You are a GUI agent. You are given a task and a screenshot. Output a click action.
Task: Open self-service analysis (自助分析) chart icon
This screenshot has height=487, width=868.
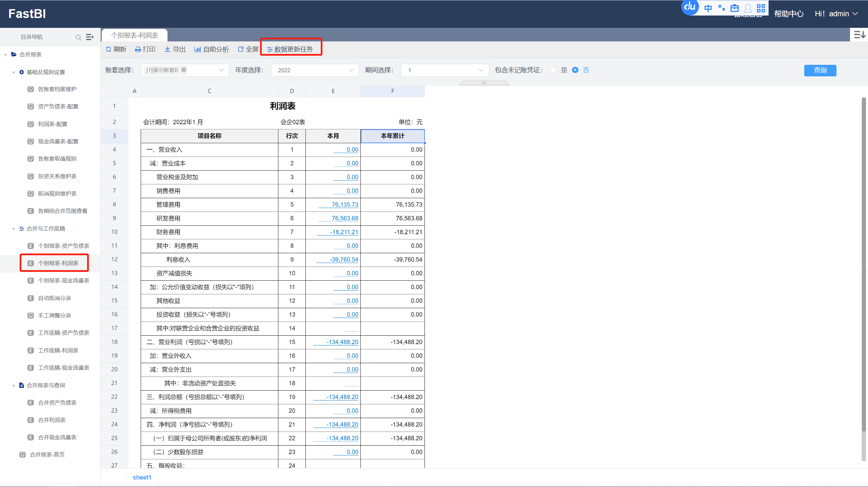pyautogui.click(x=197, y=49)
